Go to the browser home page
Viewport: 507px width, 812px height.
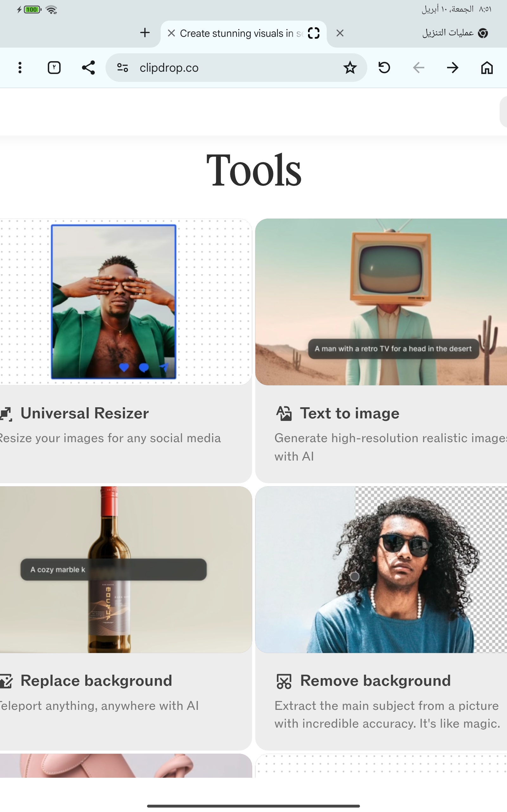click(x=486, y=68)
